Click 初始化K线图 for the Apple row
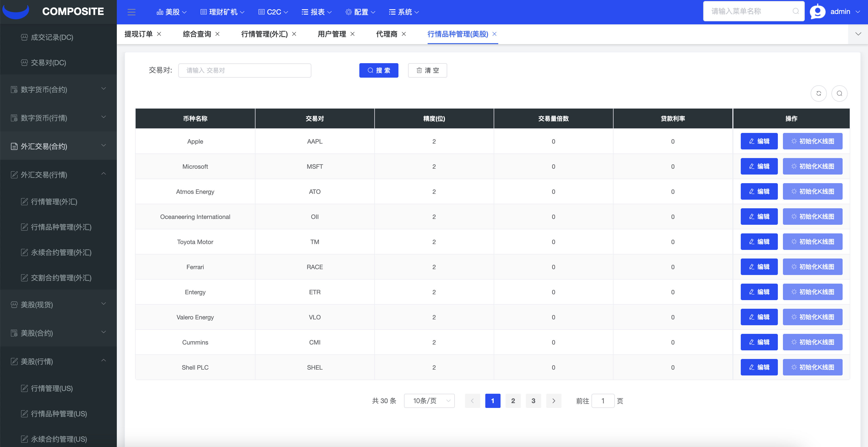This screenshot has width=868, height=447. [813, 141]
